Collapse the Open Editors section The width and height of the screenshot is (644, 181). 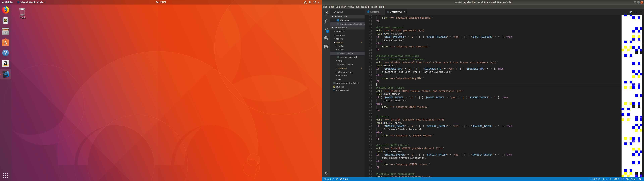347,16
